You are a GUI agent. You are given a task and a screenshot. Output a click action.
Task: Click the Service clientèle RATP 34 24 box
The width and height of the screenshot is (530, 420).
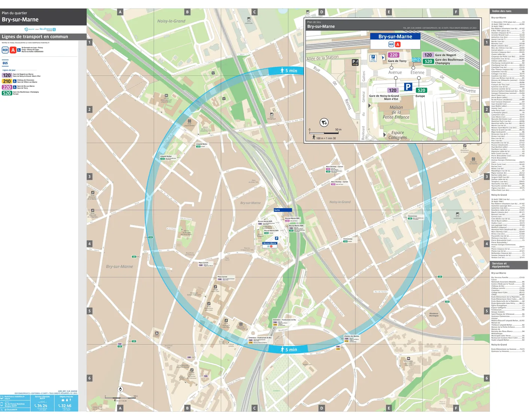click(x=42, y=403)
